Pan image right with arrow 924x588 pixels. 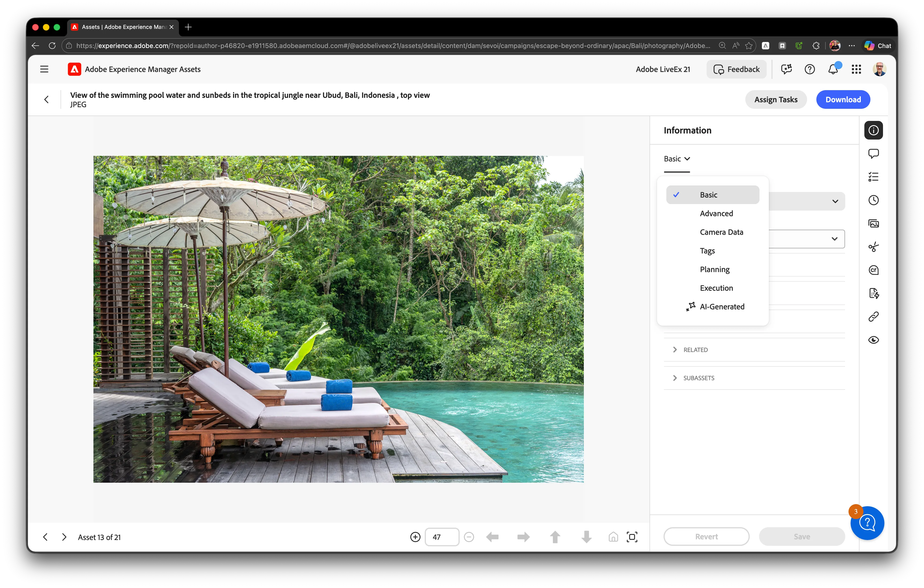point(524,537)
